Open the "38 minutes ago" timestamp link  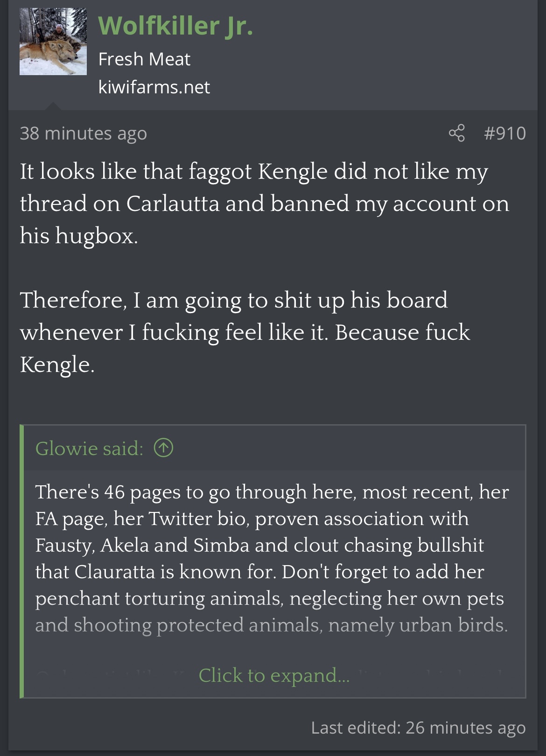pos(83,133)
